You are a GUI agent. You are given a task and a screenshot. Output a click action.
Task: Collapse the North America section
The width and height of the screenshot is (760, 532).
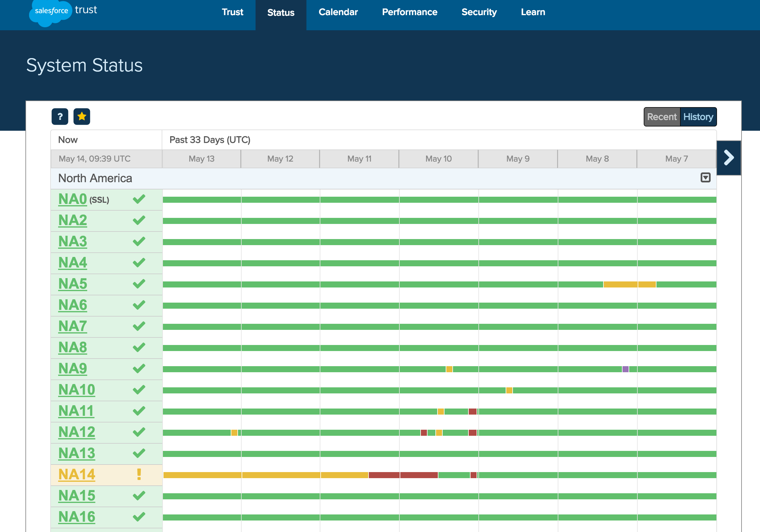pyautogui.click(x=706, y=178)
